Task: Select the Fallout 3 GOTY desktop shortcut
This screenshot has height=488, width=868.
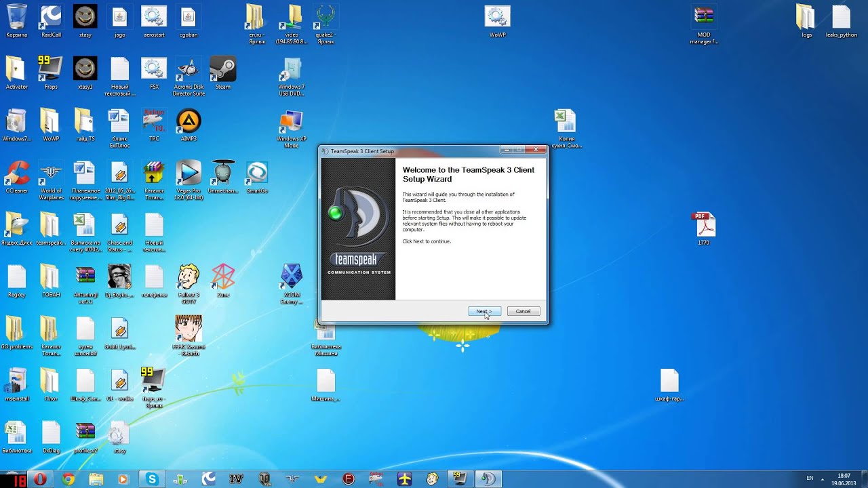Action: (189, 285)
